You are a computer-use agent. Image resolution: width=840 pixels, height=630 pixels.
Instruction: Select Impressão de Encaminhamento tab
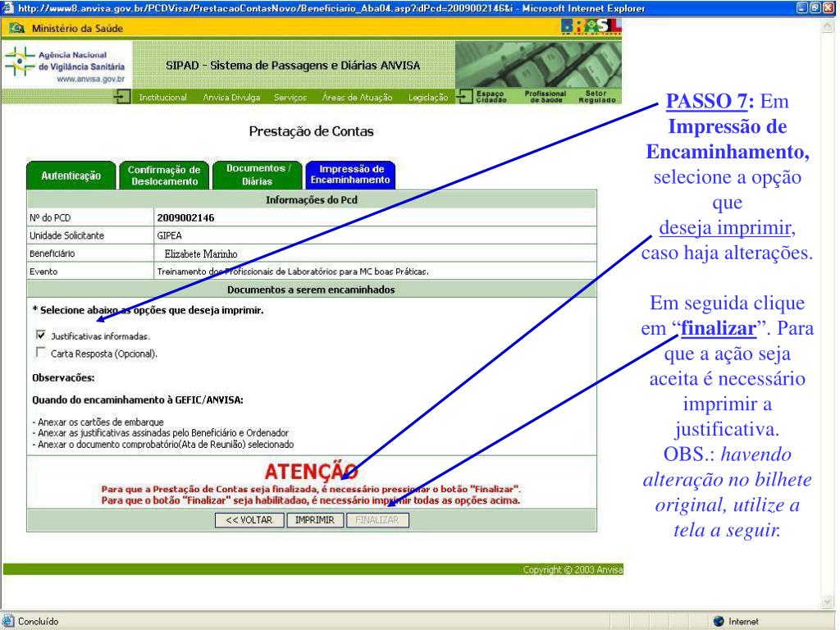350,174
